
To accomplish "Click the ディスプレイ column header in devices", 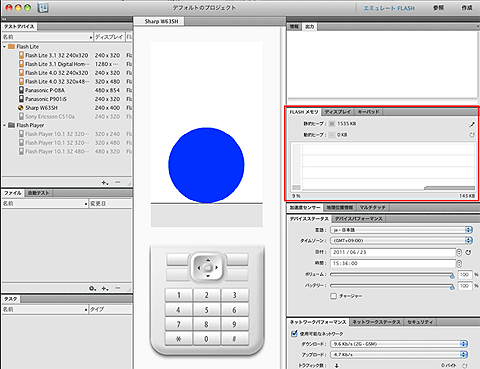I will tap(109, 37).
